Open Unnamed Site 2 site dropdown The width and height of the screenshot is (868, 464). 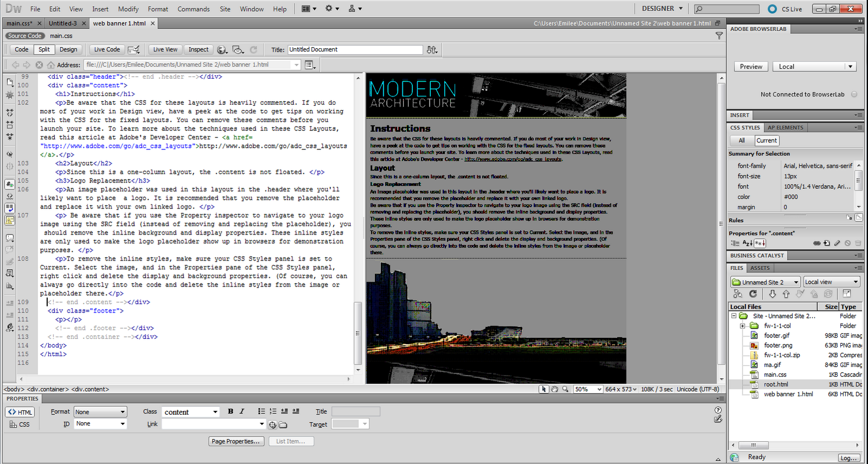click(765, 282)
